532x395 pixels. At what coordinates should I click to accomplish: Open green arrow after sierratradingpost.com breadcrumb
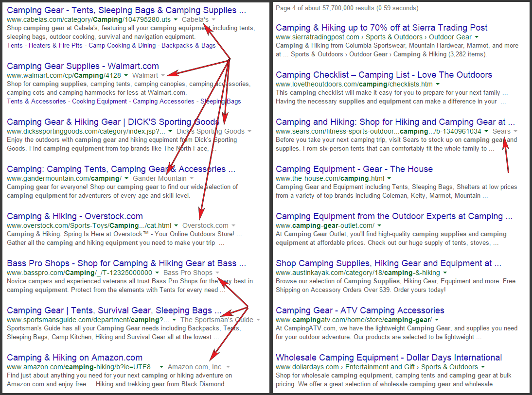click(x=477, y=37)
